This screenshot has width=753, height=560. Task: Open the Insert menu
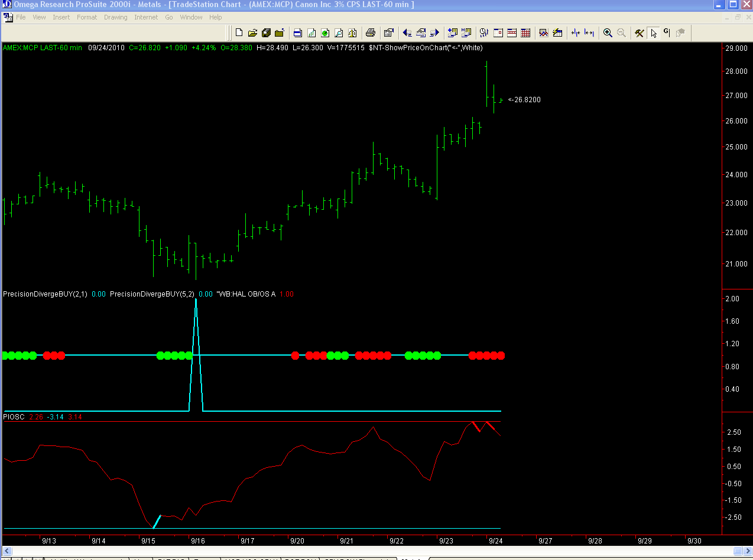(x=61, y=17)
